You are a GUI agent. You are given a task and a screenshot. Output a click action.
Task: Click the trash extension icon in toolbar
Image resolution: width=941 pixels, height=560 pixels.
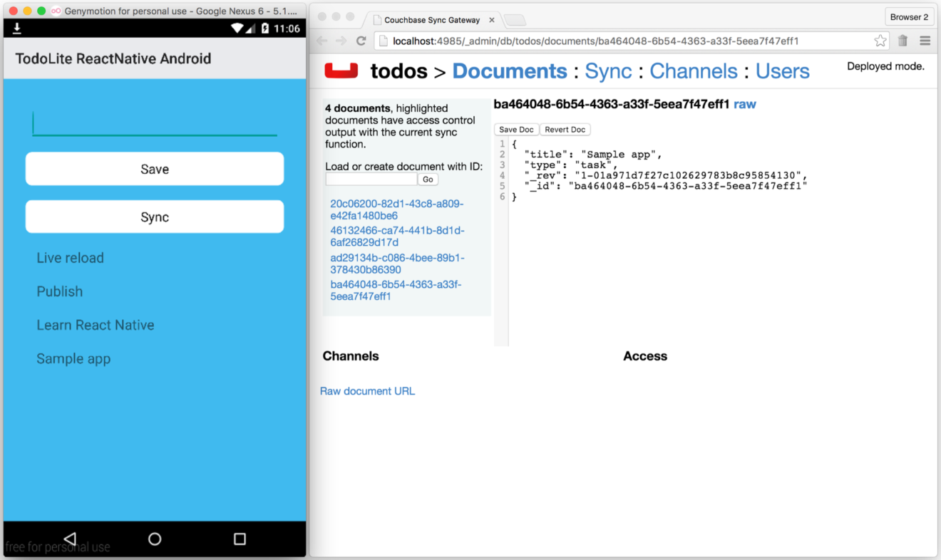coord(903,41)
